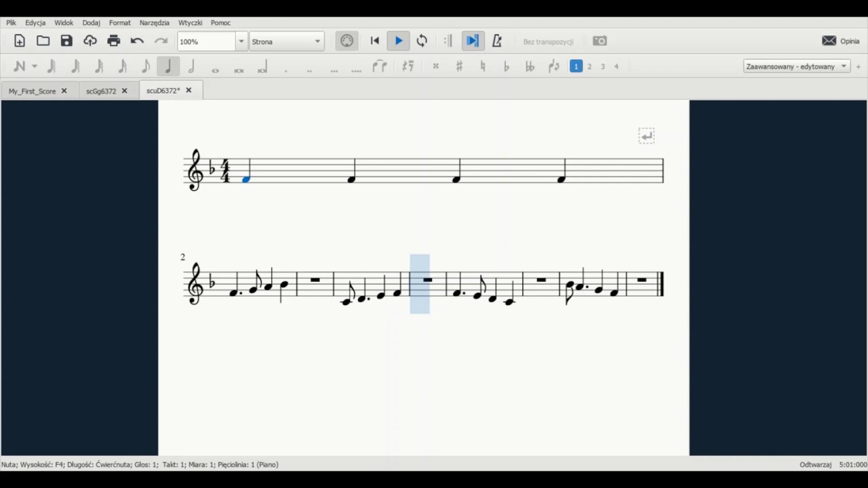
Task: Upload score online via the cloud icon
Action: tap(90, 41)
